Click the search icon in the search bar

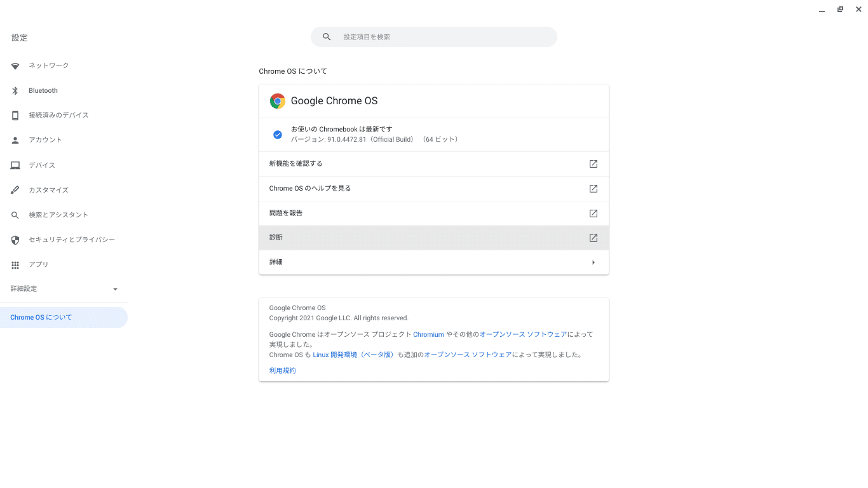point(327,37)
